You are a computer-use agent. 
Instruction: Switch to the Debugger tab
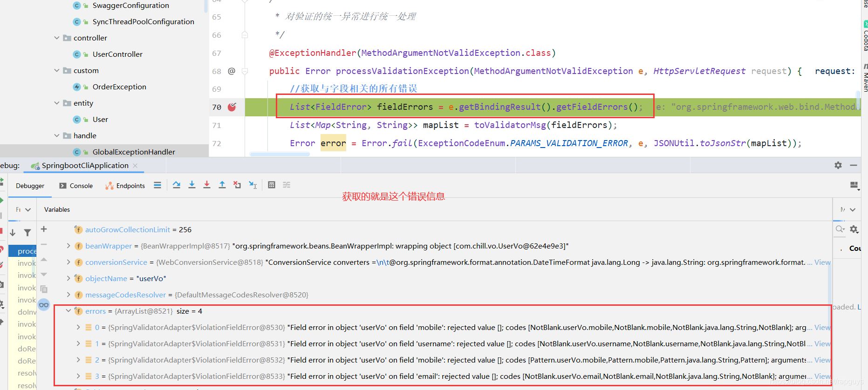30,186
